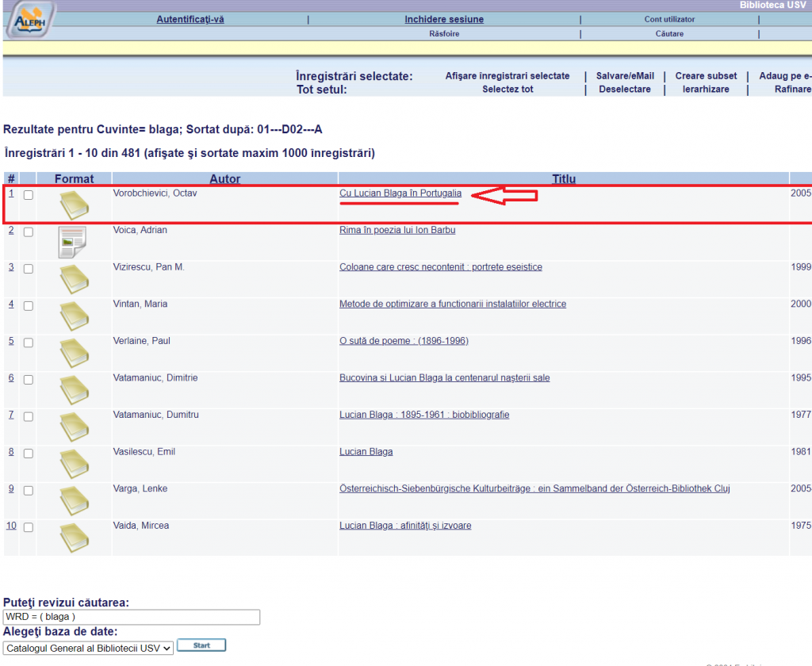
Task: Click book icon beside Vizirescu, Pan M.
Action: coord(75,279)
